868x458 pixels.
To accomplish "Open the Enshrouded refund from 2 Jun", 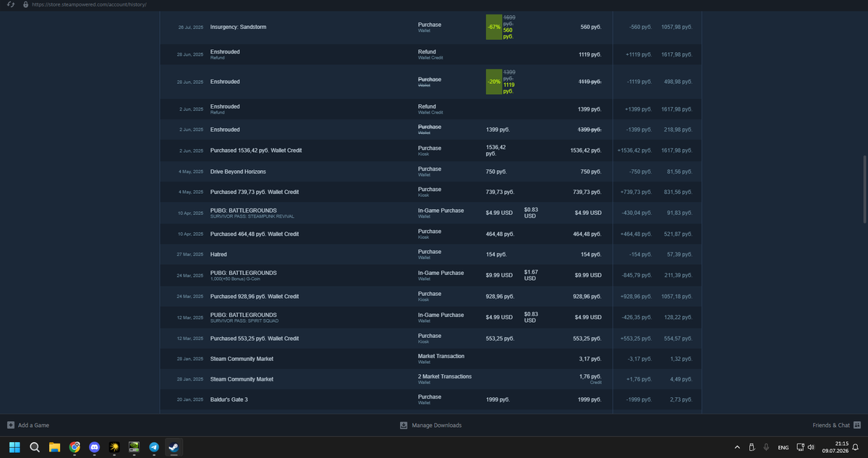I will [431, 109].
